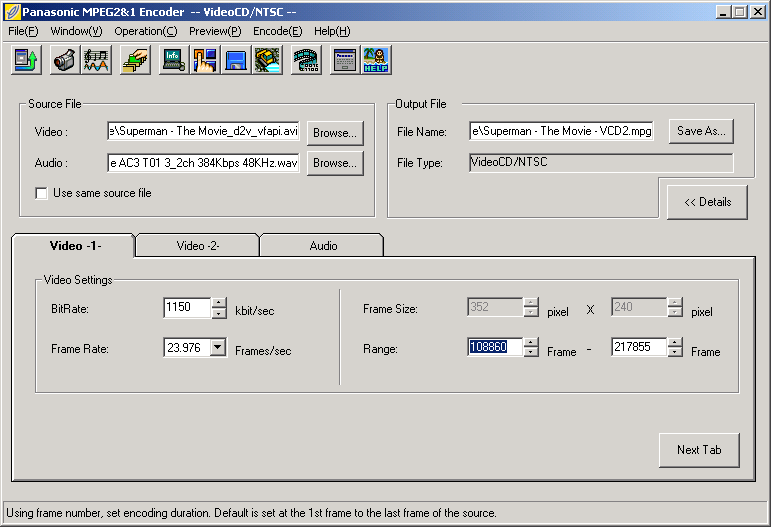Collapse settings with << Details button
The width and height of the screenshot is (771, 527).
click(x=707, y=202)
